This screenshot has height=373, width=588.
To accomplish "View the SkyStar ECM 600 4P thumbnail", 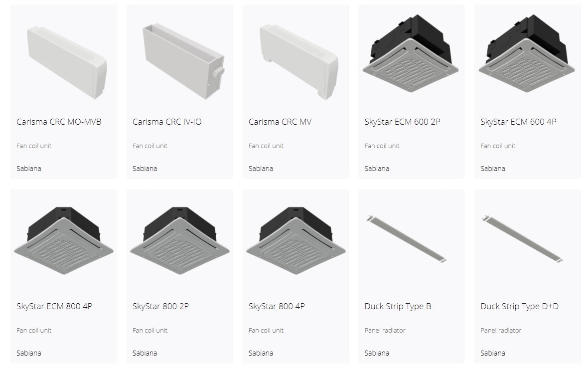I will pyautogui.click(x=527, y=53).
